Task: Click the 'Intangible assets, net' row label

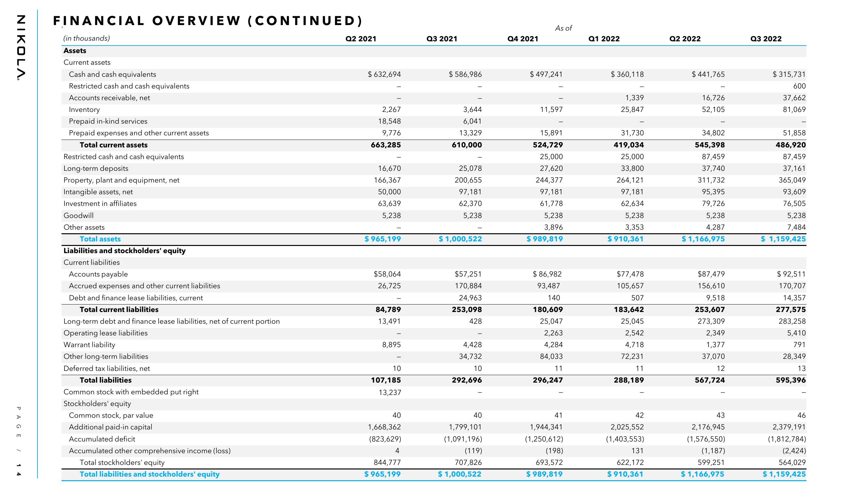Action: [x=98, y=192]
